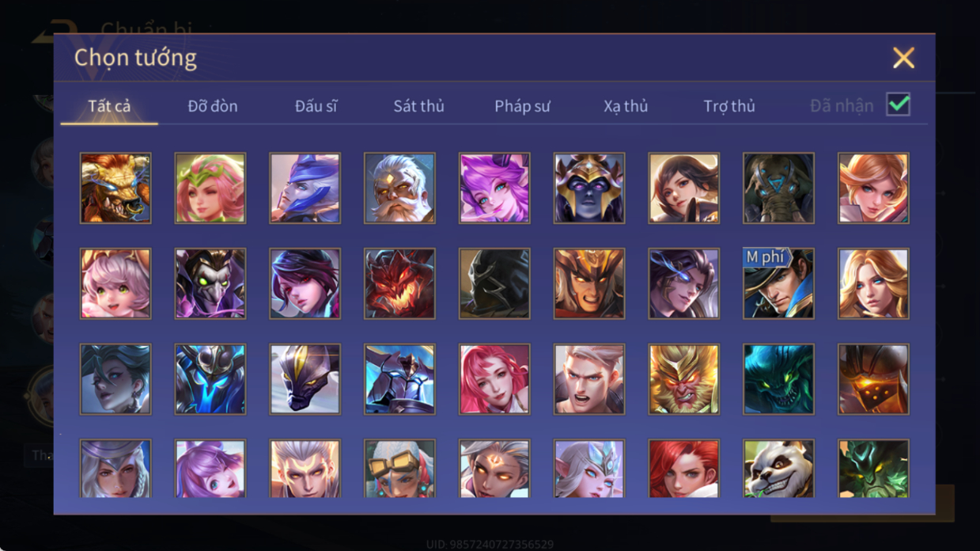The width and height of the screenshot is (980, 551).
Task: Show the 'Sát thủ' hero category
Action: [418, 106]
